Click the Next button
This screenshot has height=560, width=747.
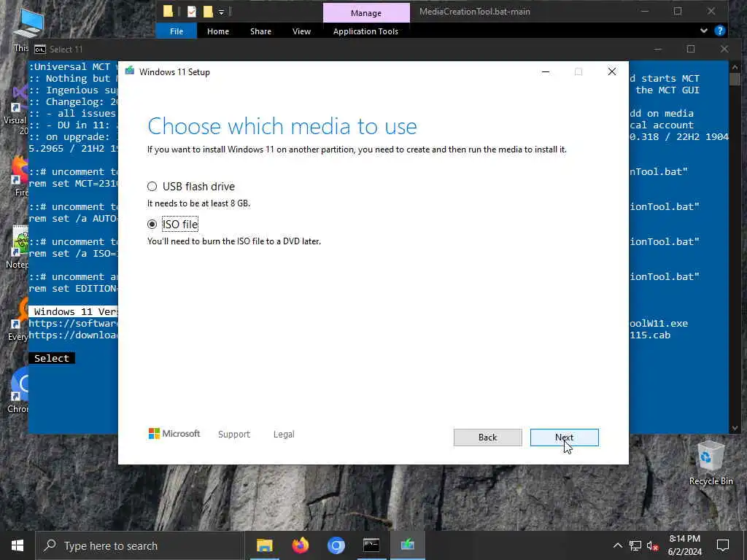(x=564, y=437)
